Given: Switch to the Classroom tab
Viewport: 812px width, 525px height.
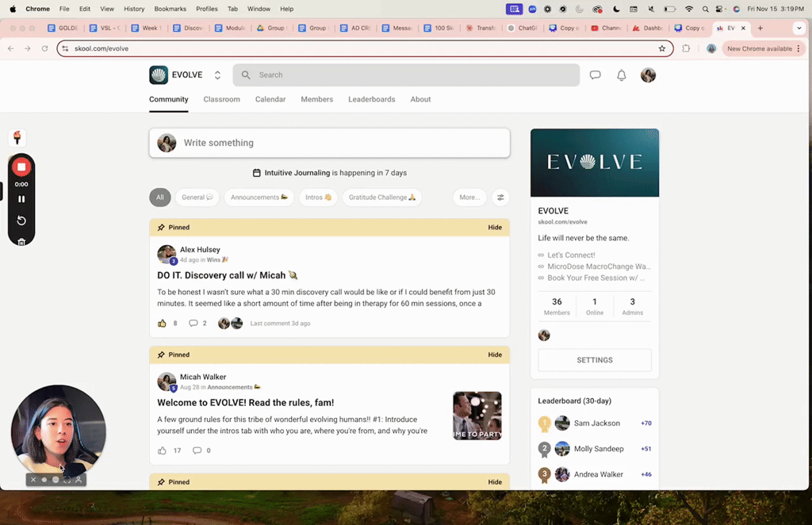Looking at the screenshot, I should pos(222,99).
